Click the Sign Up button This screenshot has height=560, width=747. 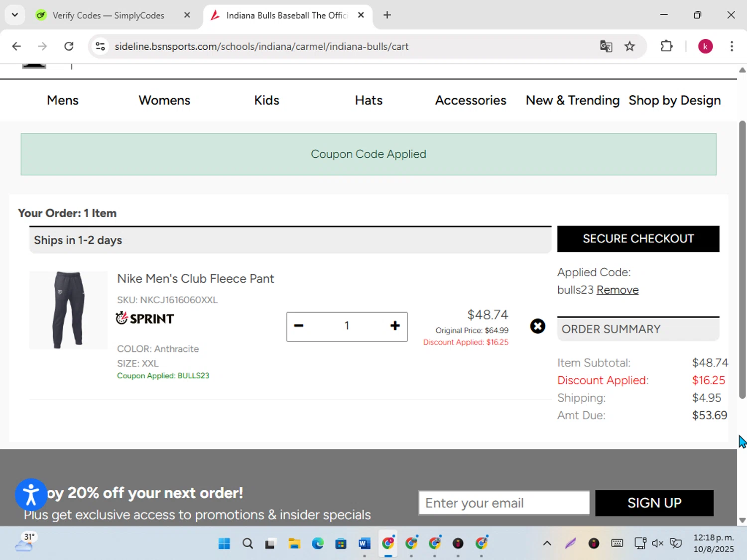tap(654, 503)
